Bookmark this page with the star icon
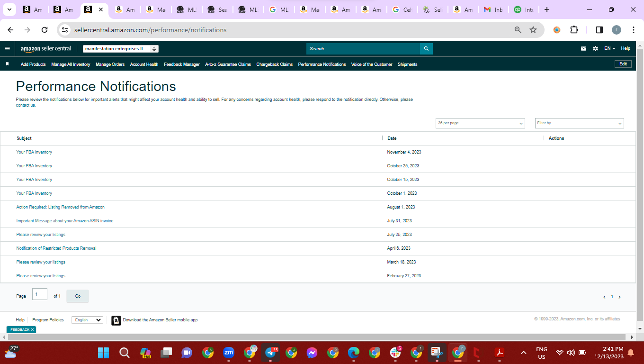Viewport: 644px width, 364px height. pyautogui.click(x=533, y=30)
